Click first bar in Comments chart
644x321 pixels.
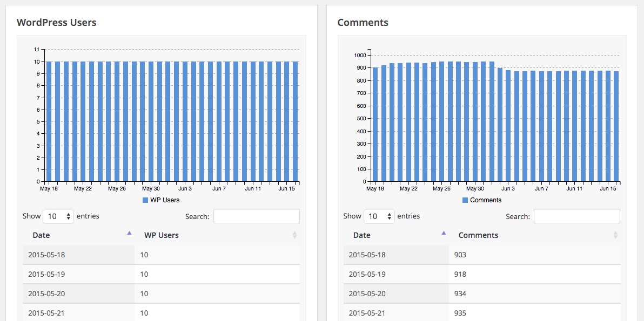coord(375,124)
